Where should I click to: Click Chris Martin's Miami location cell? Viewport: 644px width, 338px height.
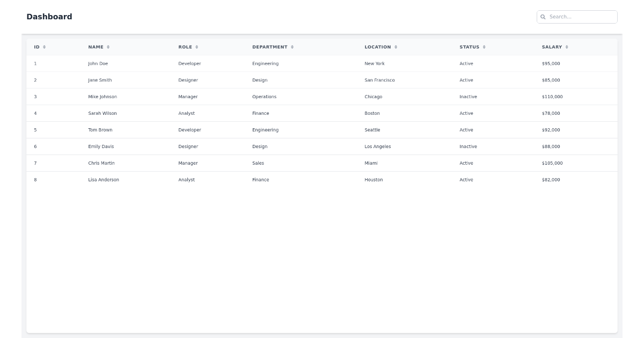tap(371, 163)
